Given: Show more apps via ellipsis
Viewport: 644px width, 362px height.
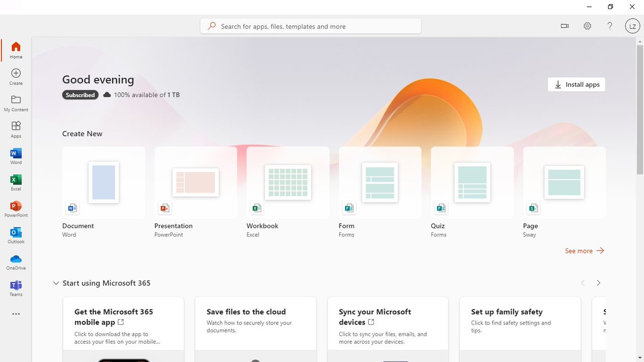Looking at the screenshot, I should (x=16, y=314).
